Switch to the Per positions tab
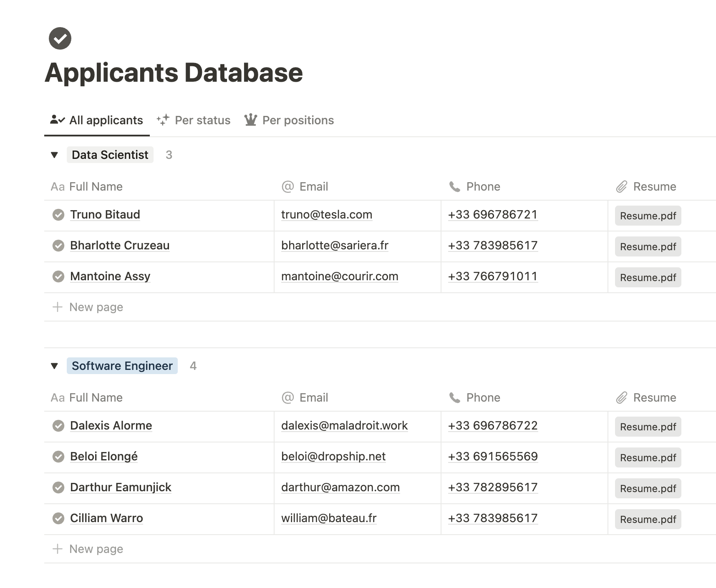This screenshot has width=716, height=588. 297,120
